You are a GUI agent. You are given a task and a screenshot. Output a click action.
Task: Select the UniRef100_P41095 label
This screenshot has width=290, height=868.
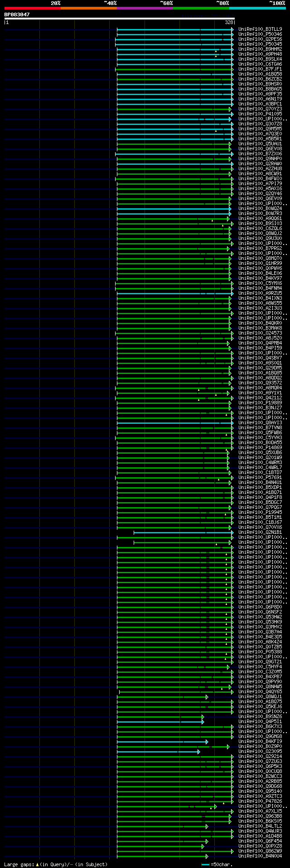[x=260, y=114]
